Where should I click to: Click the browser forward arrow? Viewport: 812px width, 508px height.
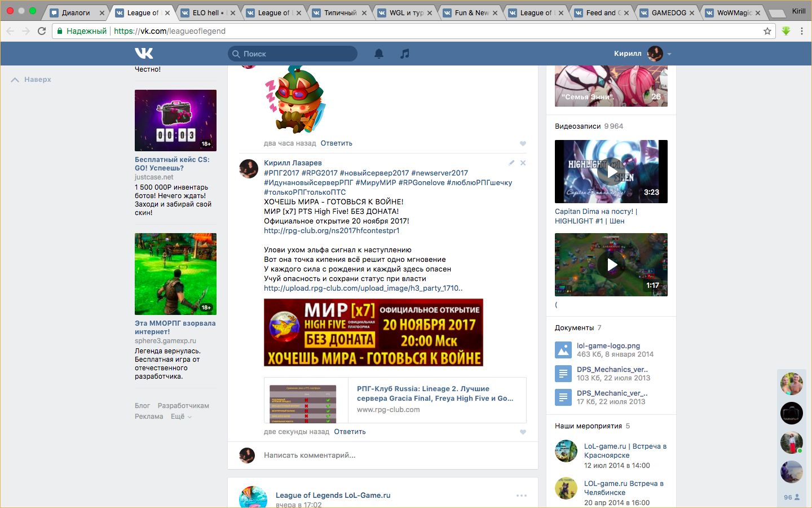click(26, 31)
